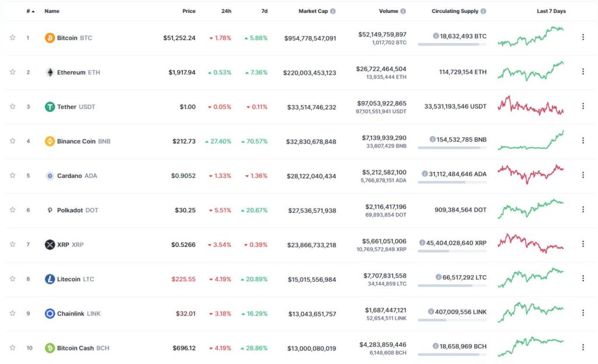Image resolution: width=598 pixels, height=364 pixels.
Task: Click Bitcoin circulating supply progress bar
Action: (x=452, y=44)
